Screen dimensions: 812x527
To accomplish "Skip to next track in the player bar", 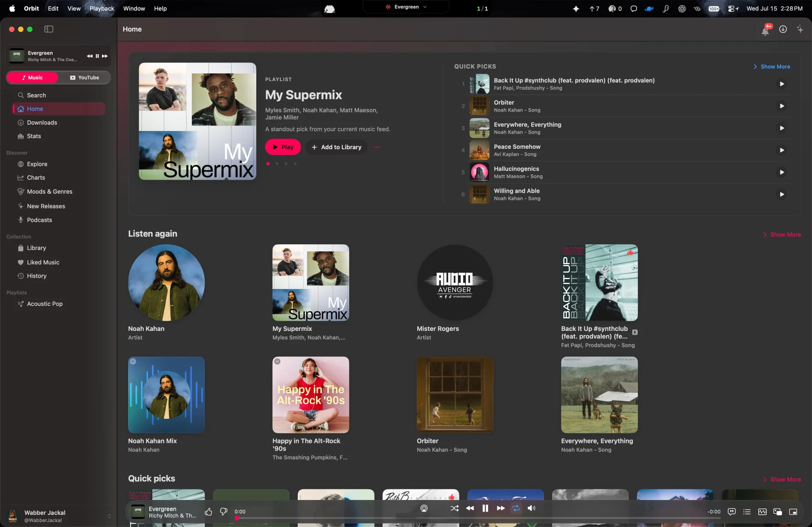I will [501, 508].
